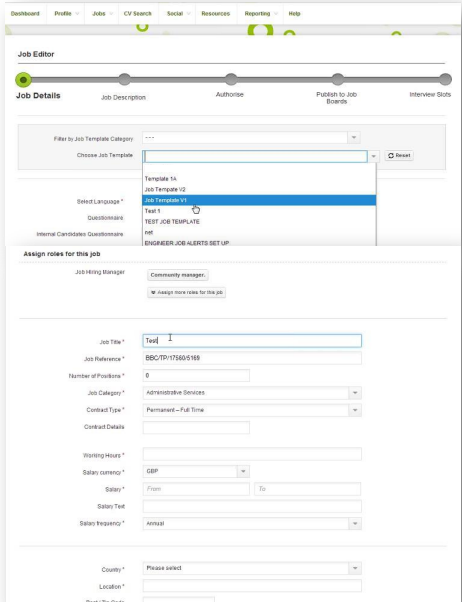Click the Community manager. button

click(x=178, y=275)
